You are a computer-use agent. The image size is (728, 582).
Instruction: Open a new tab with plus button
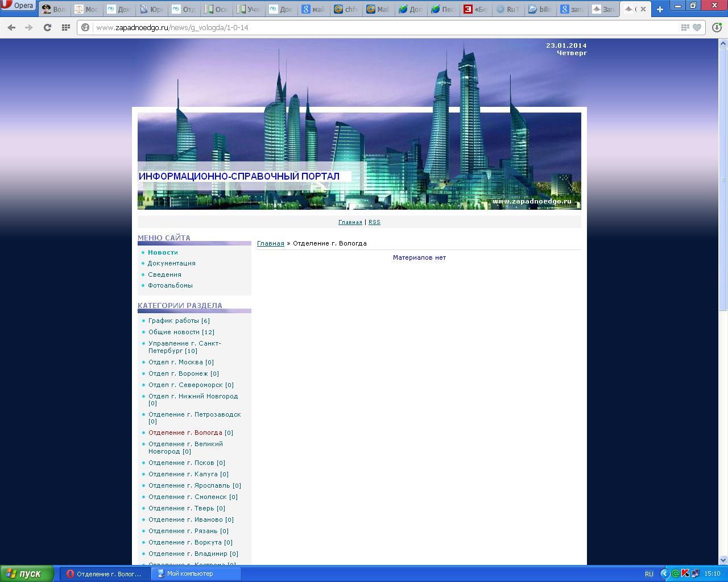(x=660, y=9)
